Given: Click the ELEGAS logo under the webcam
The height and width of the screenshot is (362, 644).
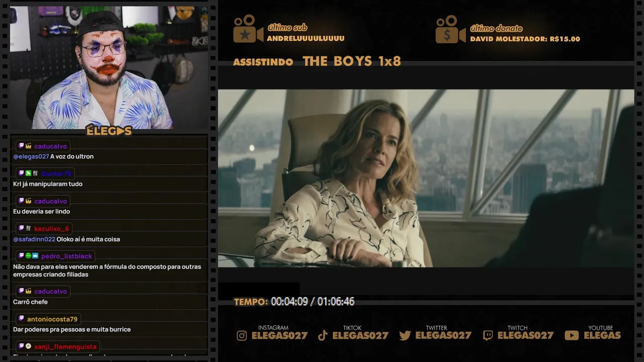Looking at the screenshot, I should pyautogui.click(x=109, y=130).
